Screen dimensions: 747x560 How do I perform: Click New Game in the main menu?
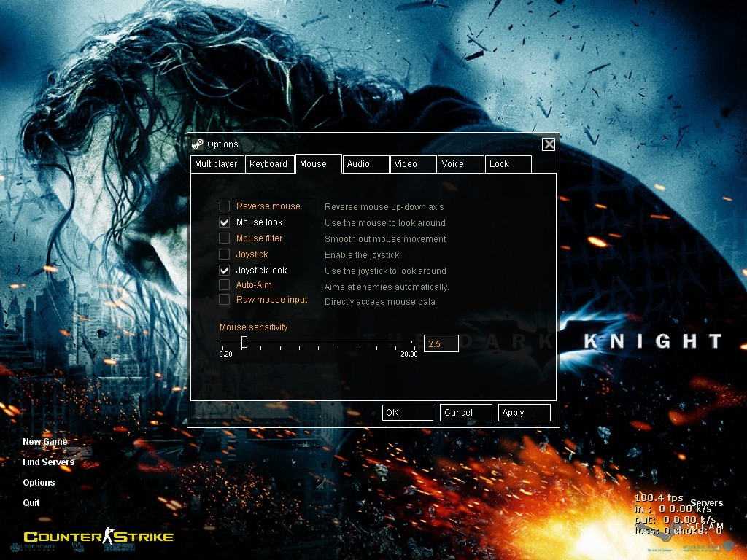tap(44, 441)
